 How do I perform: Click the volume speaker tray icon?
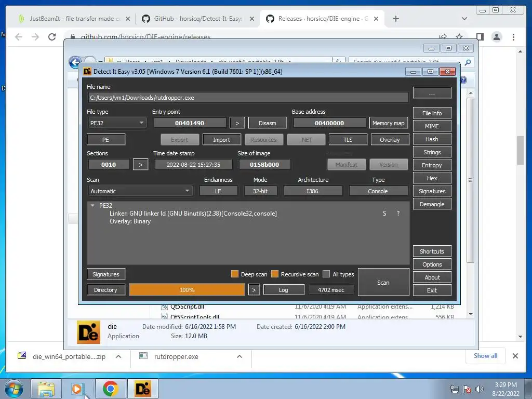tap(480, 389)
